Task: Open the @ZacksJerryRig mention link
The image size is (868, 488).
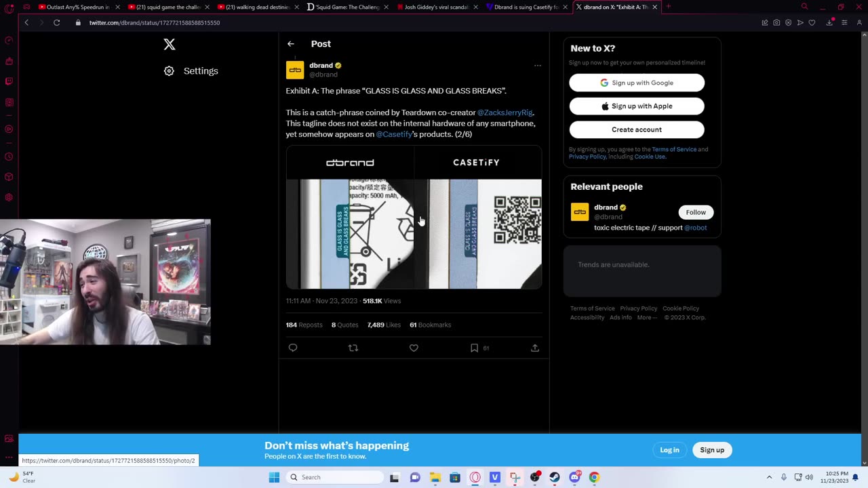Action: click(505, 113)
